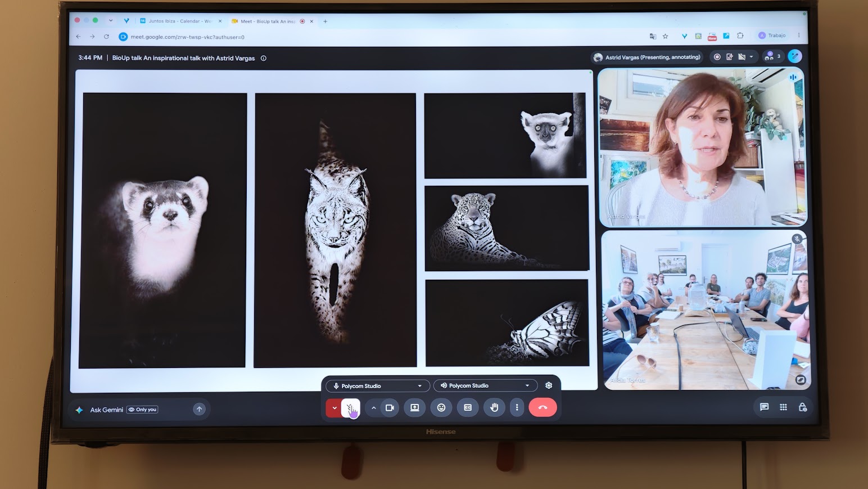Expand the Polycom Studio microphone dropdown
Image resolution: width=868 pixels, height=489 pixels.
point(378,386)
